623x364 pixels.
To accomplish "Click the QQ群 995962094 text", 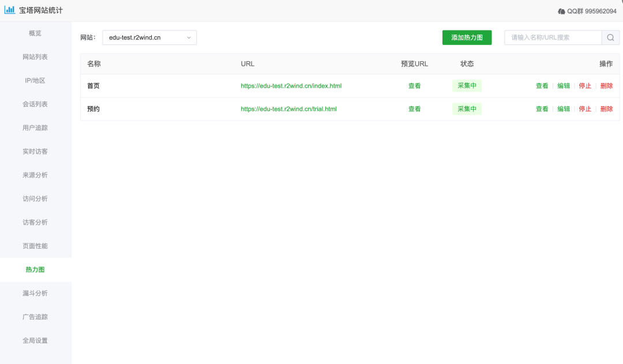I will coord(592,12).
